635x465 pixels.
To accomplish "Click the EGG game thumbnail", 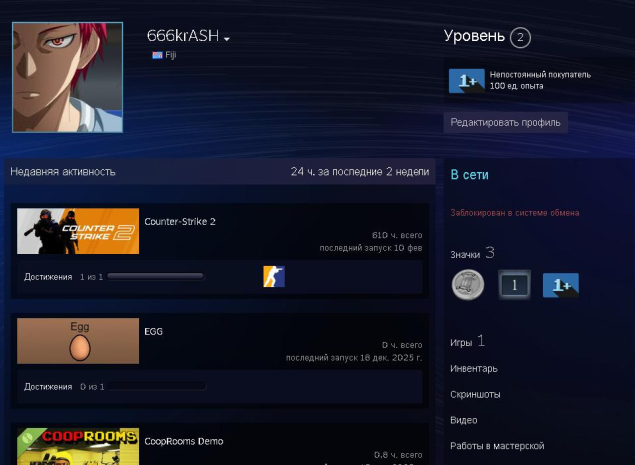I will tap(78, 341).
